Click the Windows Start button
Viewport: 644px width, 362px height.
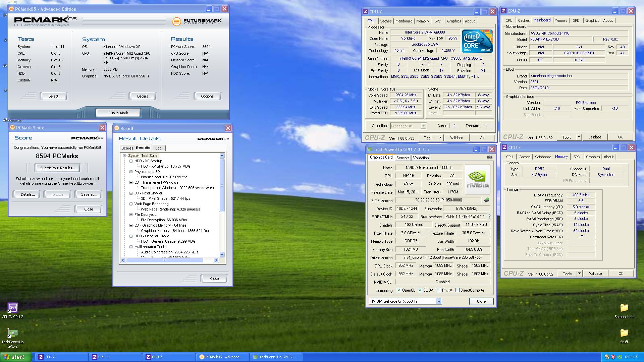click(x=16, y=357)
